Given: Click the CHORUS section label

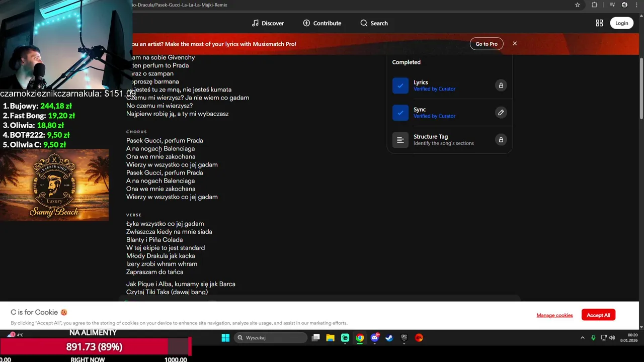Looking at the screenshot, I should [x=136, y=132].
